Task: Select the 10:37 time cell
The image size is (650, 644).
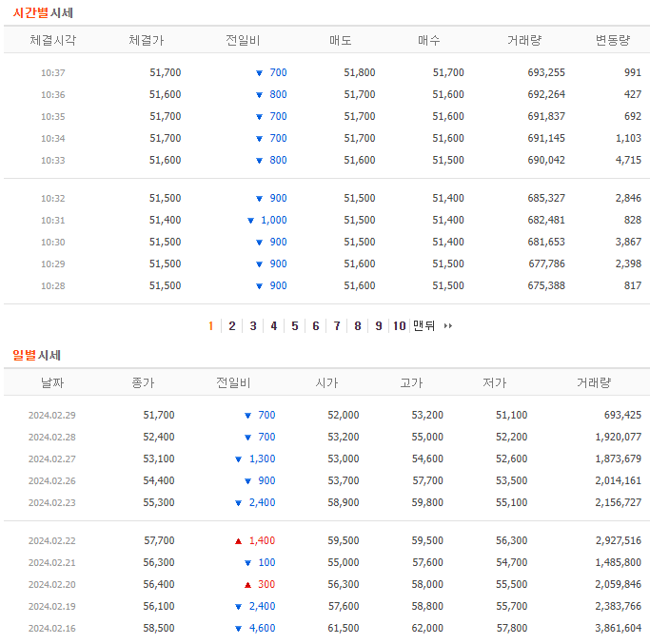Action: click(53, 73)
